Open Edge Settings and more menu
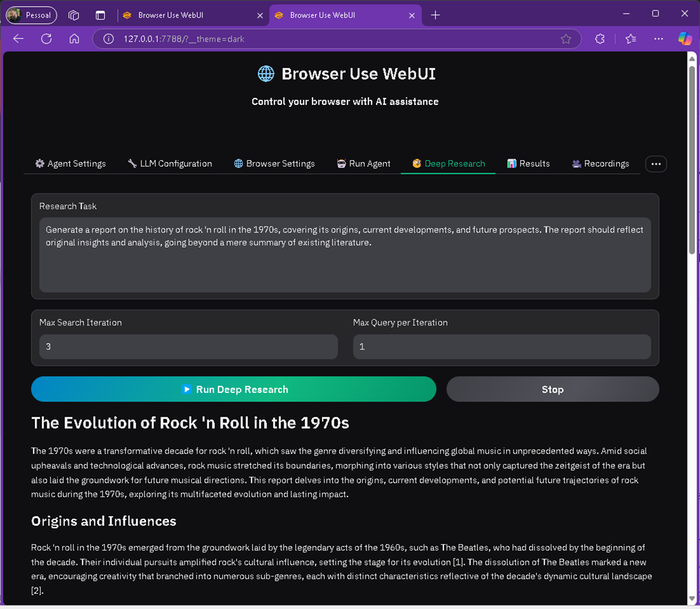This screenshot has height=609, width=700. click(x=659, y=39)
